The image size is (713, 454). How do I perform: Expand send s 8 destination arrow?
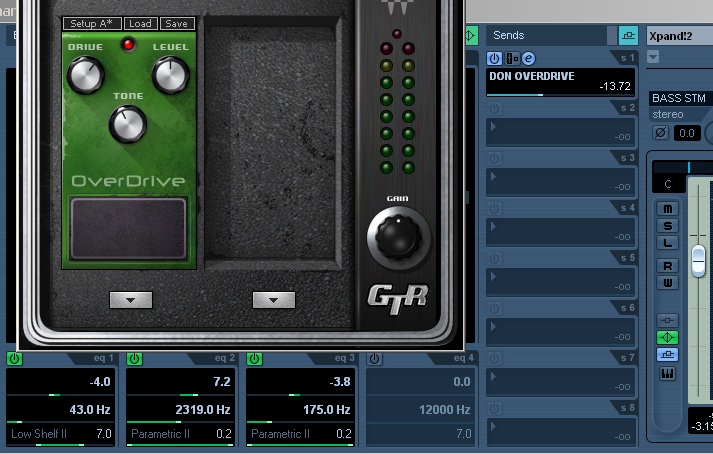493,427
